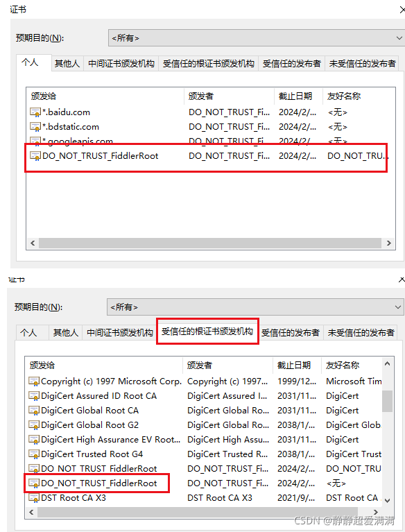This screenshot has width=405, height=532.
Task: Click icon of FiddlerRoot row with friendly name DO_NOT_TRU
Action: 34,469
